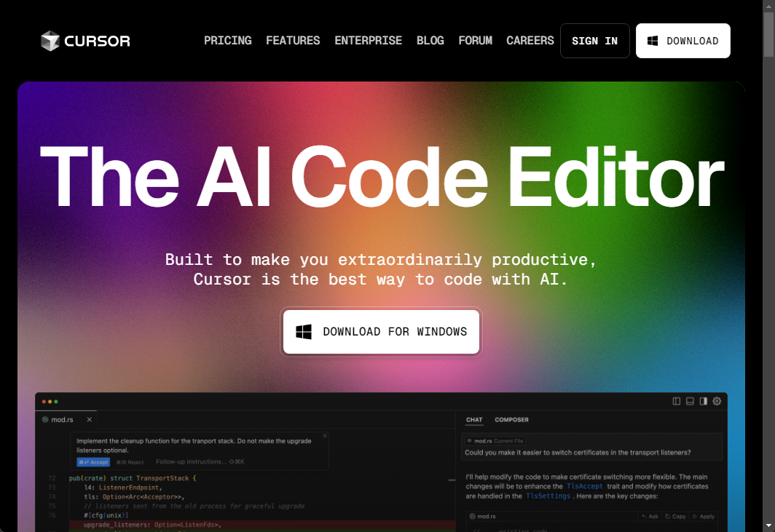Click Ask on the mod.rs code block
Screen dimensions: 775x532
650,516
